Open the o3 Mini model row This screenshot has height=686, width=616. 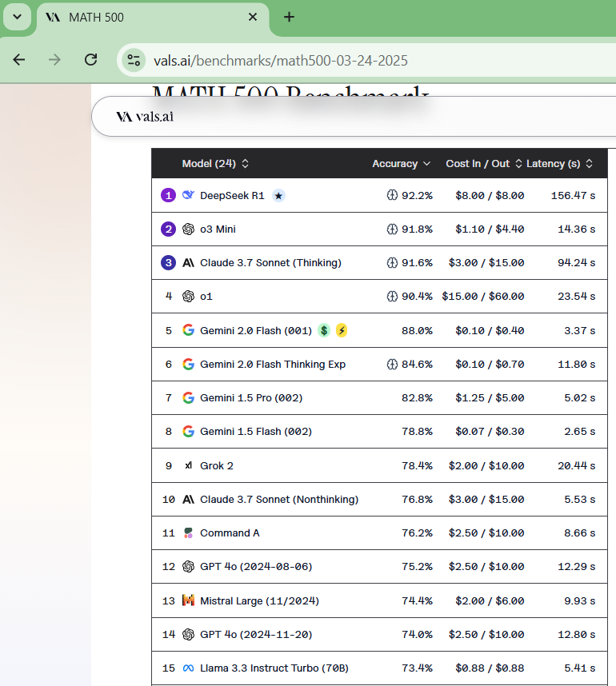tap(379, 229)
